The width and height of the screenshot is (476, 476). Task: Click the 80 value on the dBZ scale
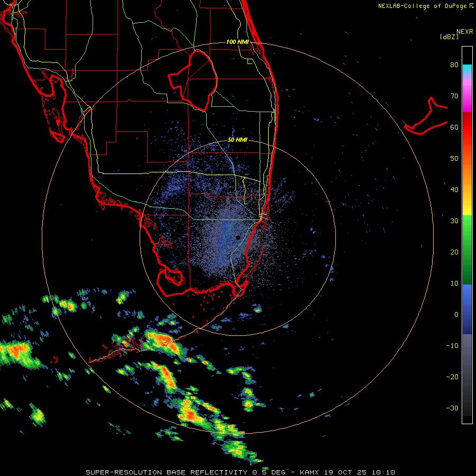point(454,65)
